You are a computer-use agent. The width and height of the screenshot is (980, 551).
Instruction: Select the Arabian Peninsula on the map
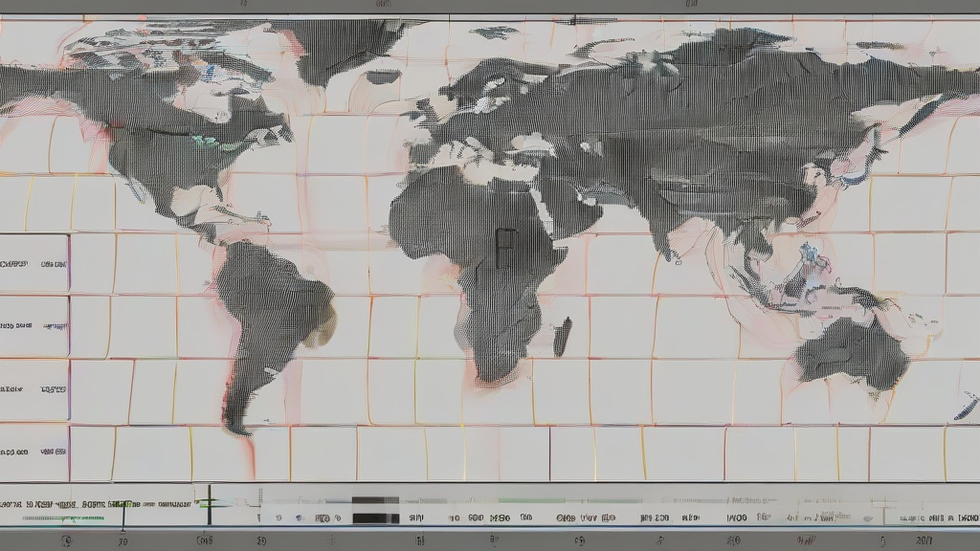(572, 207)
